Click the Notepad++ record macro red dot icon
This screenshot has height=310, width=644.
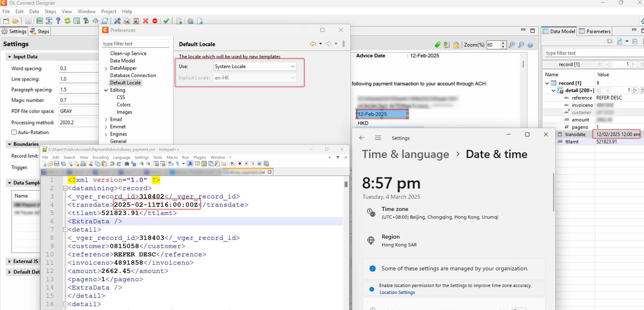tap(240, 164)
